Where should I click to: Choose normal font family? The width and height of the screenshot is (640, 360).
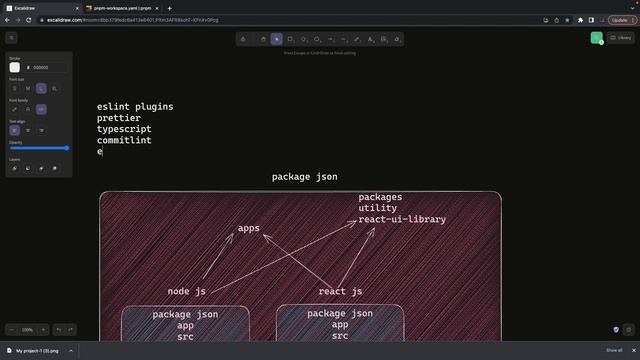(x=28, y=109)
